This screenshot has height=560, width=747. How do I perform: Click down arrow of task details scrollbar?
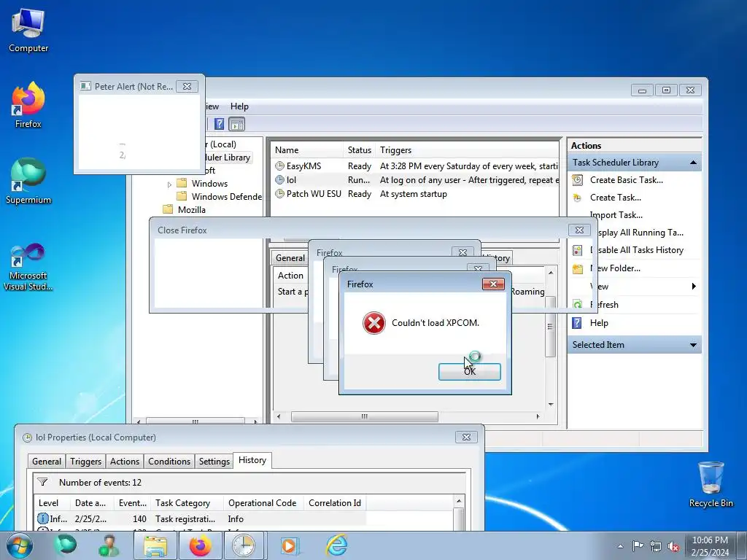pyautogui.click(x=551, y=405)
